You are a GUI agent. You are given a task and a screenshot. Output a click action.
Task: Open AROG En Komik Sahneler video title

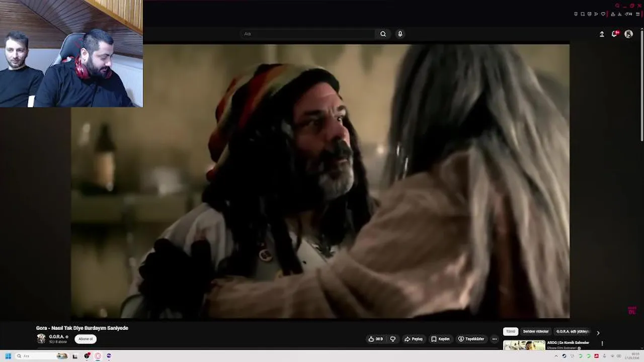point(568,343)
